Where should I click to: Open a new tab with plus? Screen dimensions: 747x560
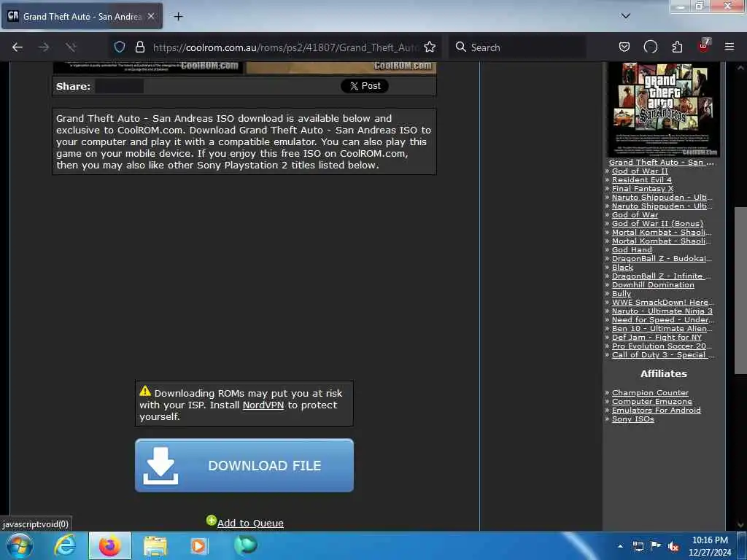click(x=178, y=17)
